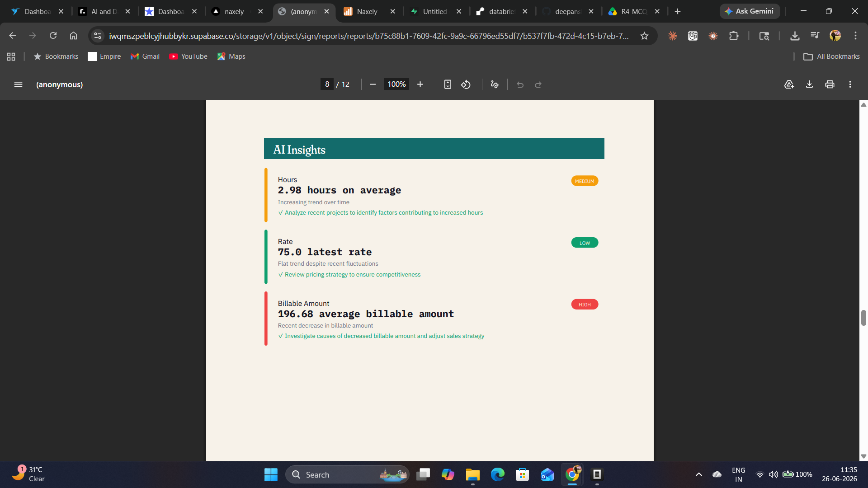Open the PDF viewer sidebar menu
Viewport: 868px width, 488px height.
click(18, 84)
